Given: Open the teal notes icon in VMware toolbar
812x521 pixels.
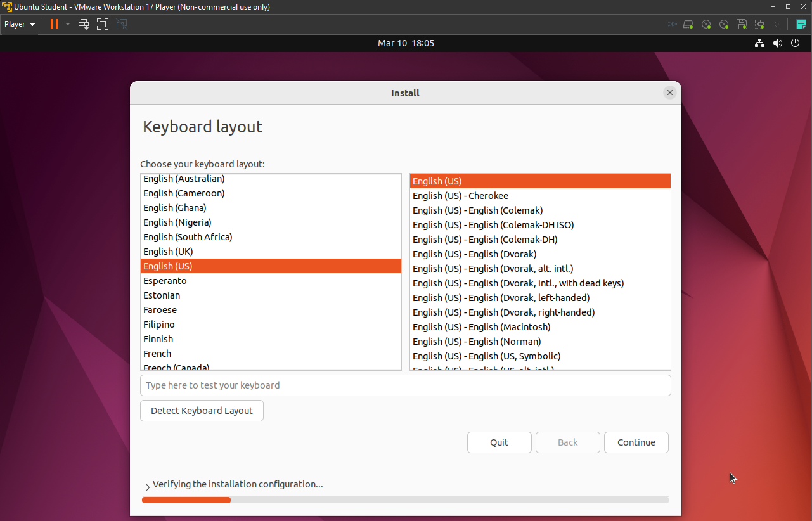Looking at the screenshot, I should tap(801, 24).
